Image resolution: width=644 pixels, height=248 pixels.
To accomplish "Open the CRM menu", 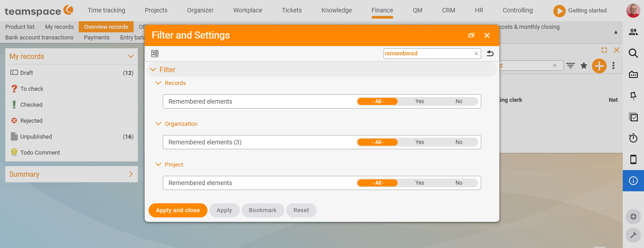I will (x=448, y=10).
